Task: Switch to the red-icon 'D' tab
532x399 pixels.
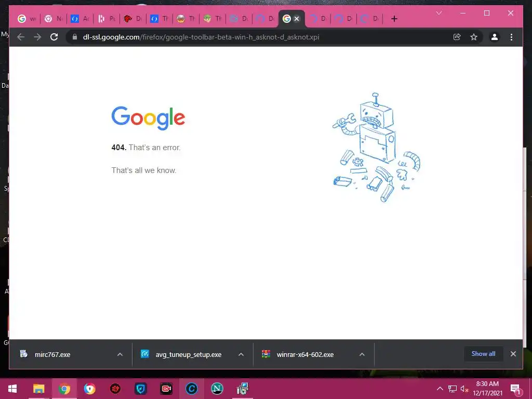Action: click(x=132, y=19)
